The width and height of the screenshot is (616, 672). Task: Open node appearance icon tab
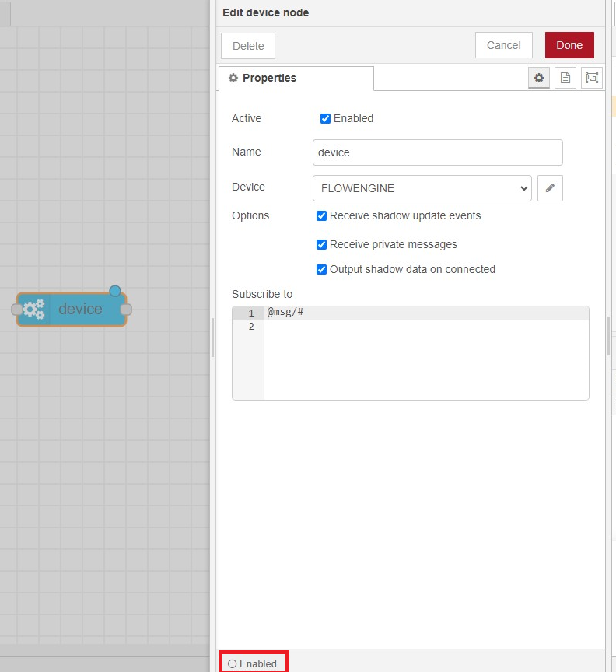(x=592, y=78)
